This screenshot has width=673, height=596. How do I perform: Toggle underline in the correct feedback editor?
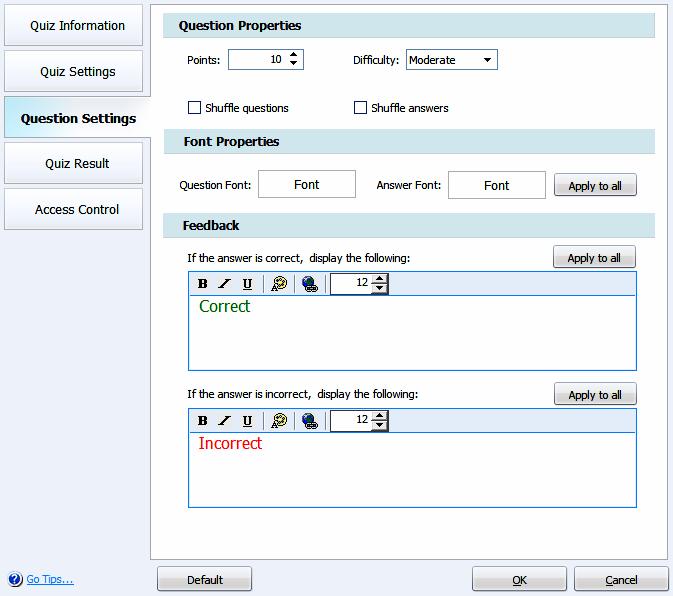tap(247, 284)
